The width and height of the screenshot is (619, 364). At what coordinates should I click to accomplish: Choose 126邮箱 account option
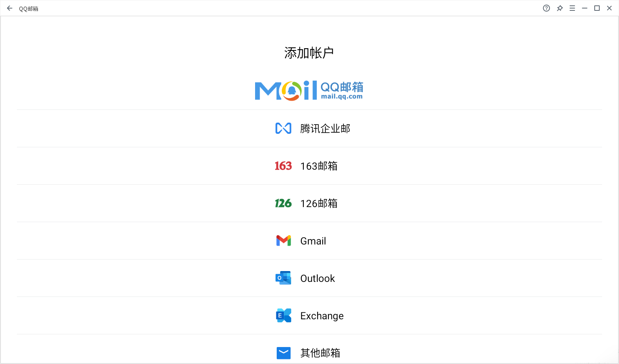(309, 203)
